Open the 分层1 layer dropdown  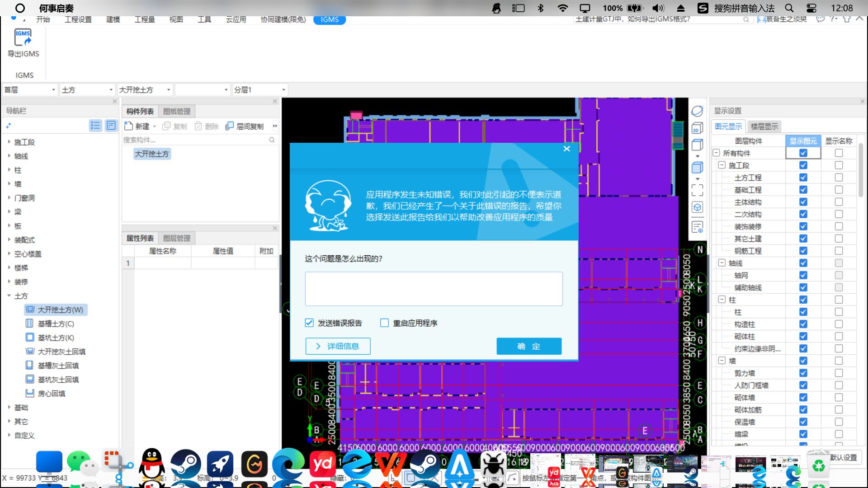(x=260, y=90)
